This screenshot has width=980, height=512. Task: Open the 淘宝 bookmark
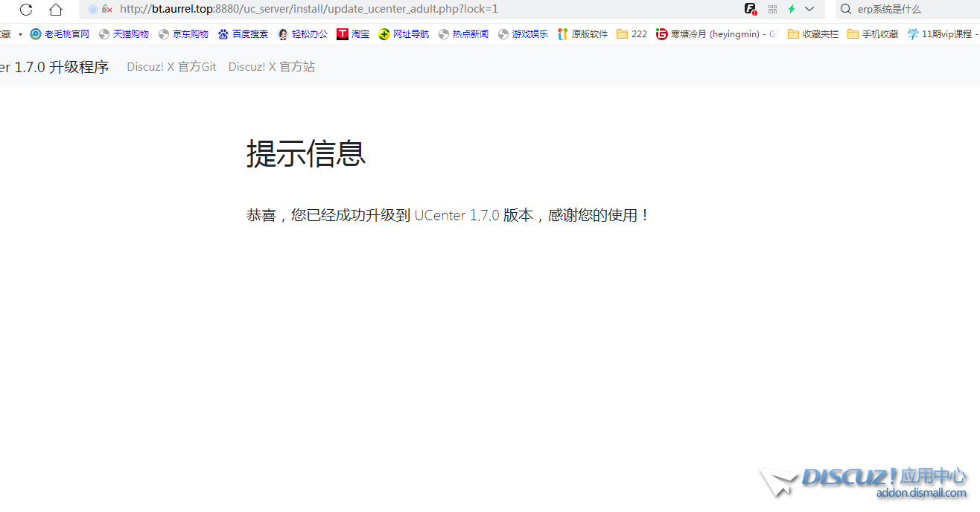[x=353, y=34]
